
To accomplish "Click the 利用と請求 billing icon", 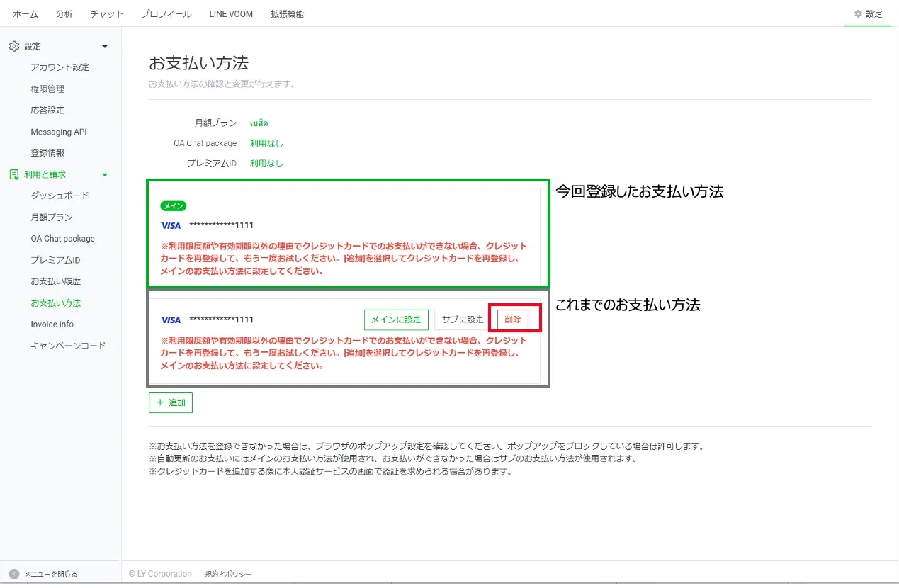I will (x=13, y=174).
